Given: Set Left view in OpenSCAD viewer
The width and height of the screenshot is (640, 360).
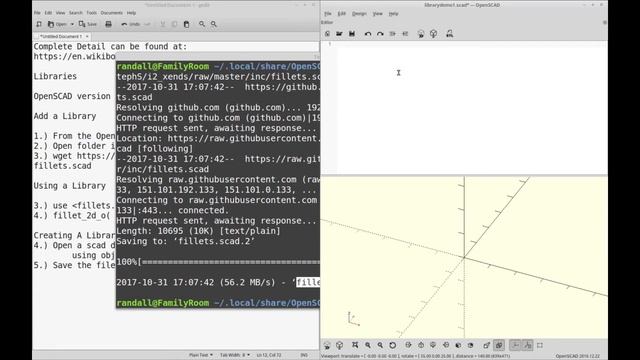Looking at the screenshot, I should coord(446,345).
